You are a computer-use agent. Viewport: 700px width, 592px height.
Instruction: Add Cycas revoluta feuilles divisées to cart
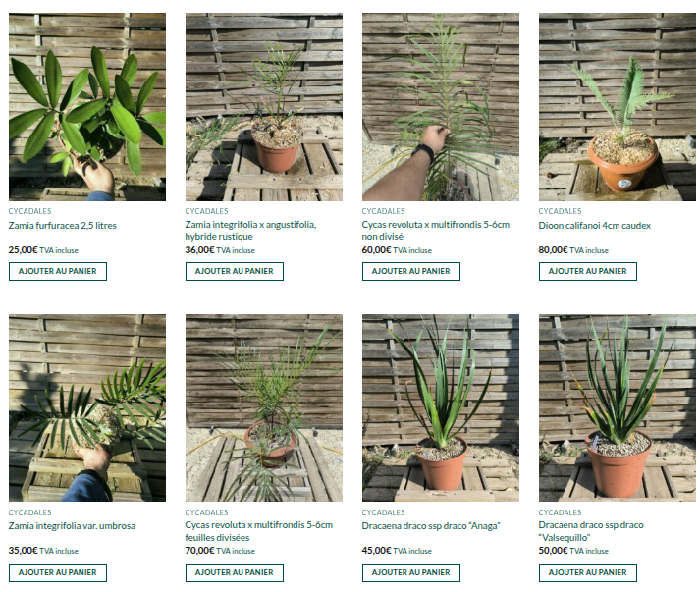point(235,572)
